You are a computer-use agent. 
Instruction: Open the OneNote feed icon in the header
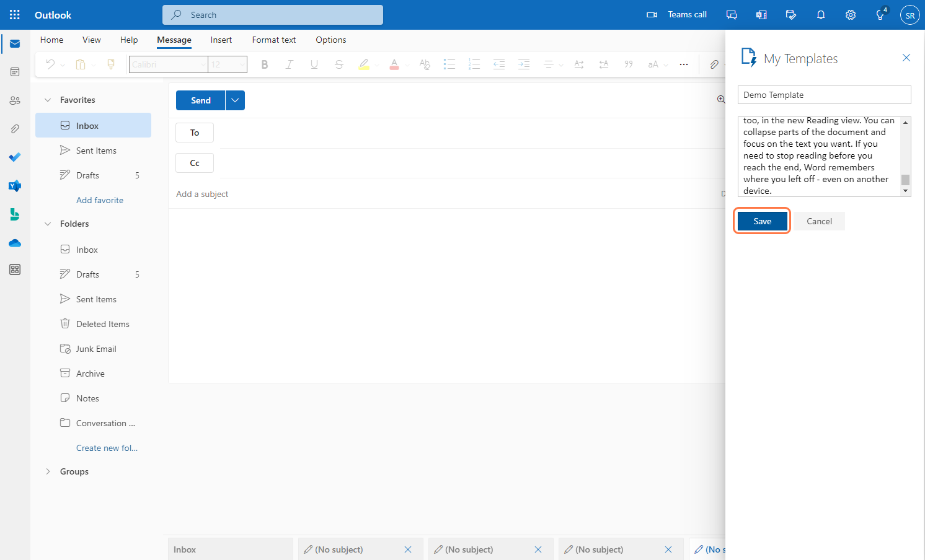[x=761, y=15]
